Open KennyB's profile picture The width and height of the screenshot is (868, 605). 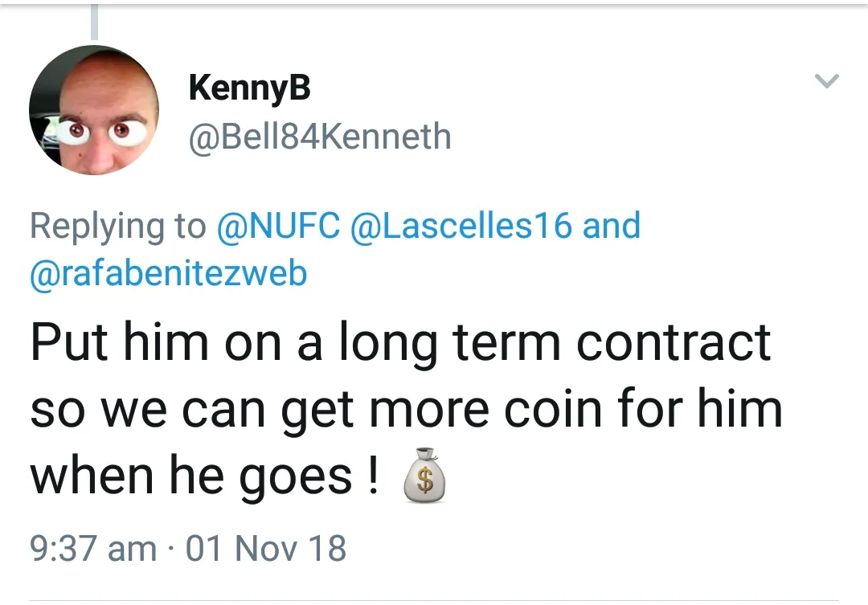point(94,110)
